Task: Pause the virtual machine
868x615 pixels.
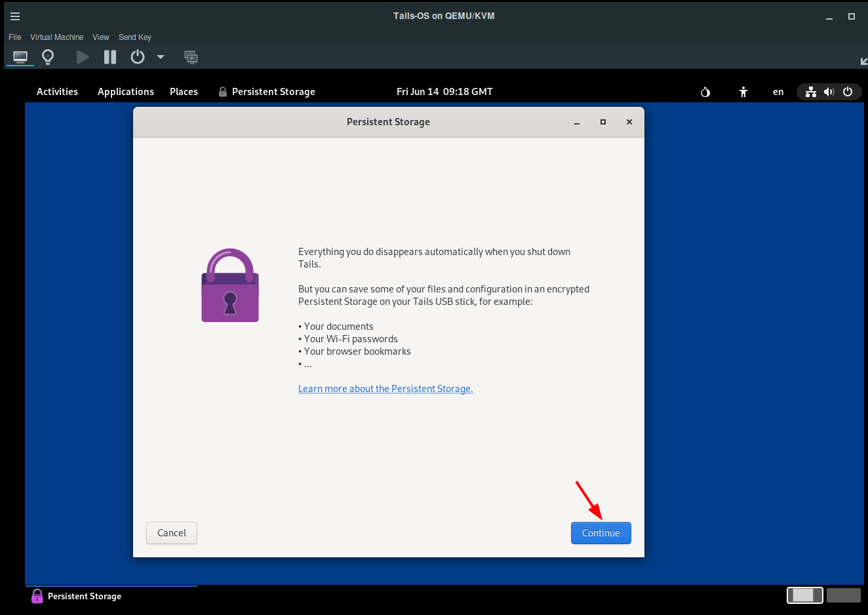Action: [x=110, y=57]
